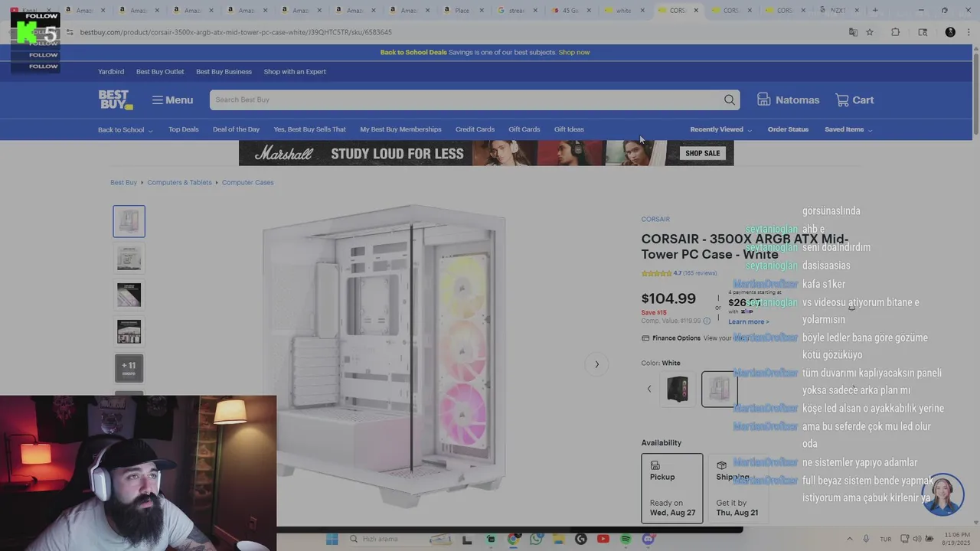Screen dimensions: 980x551
Task: Click the search magnifier icon
Action: coord(730,100)
